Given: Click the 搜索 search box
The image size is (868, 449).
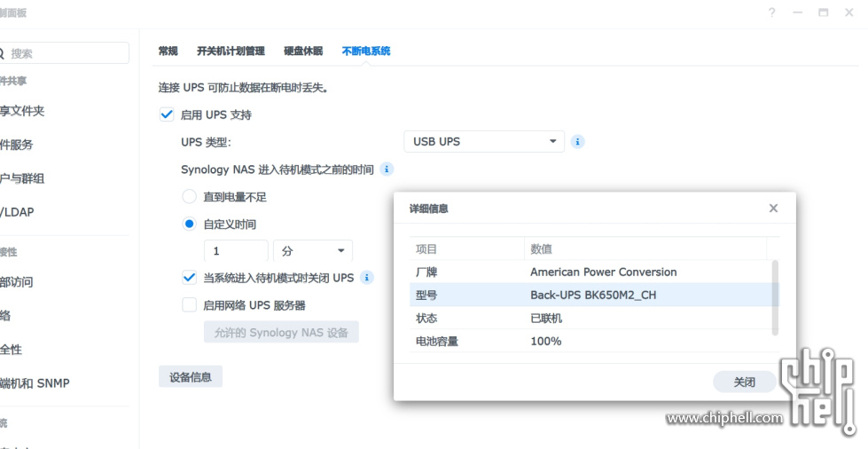Looking at the screenshot, I should coord(64,53).
